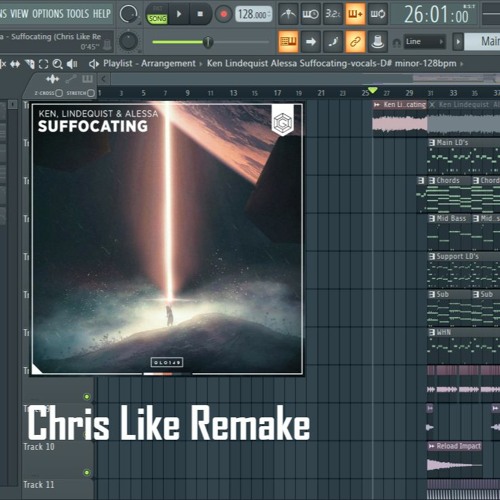Open the Reload Impact clip menu arrow
The width and height of the screenshot is (500, 500).
point(432,446)
